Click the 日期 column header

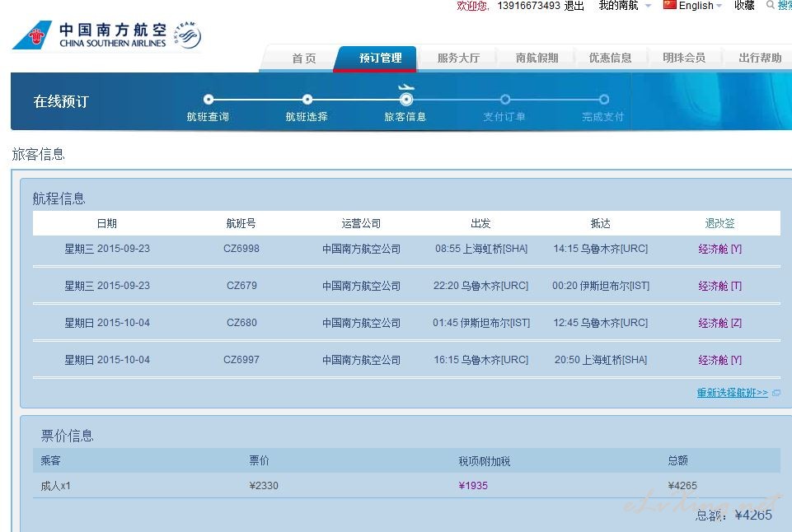click(106, 224)
